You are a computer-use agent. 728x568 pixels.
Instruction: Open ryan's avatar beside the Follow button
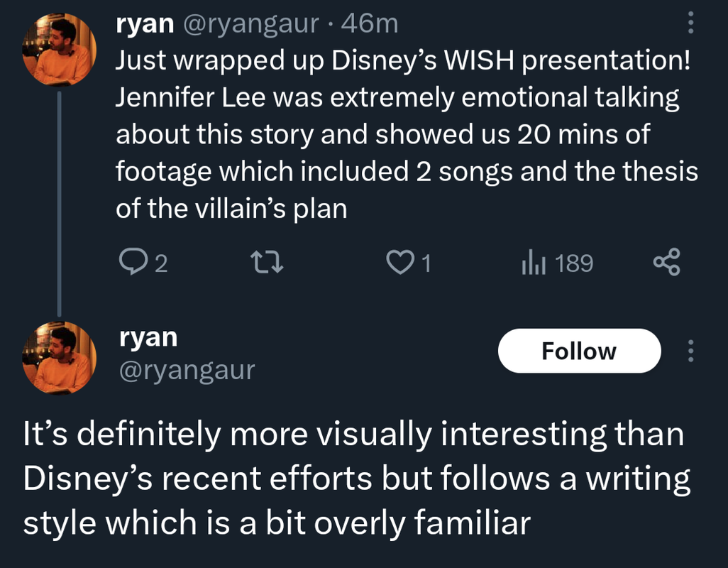pos(60,357)
